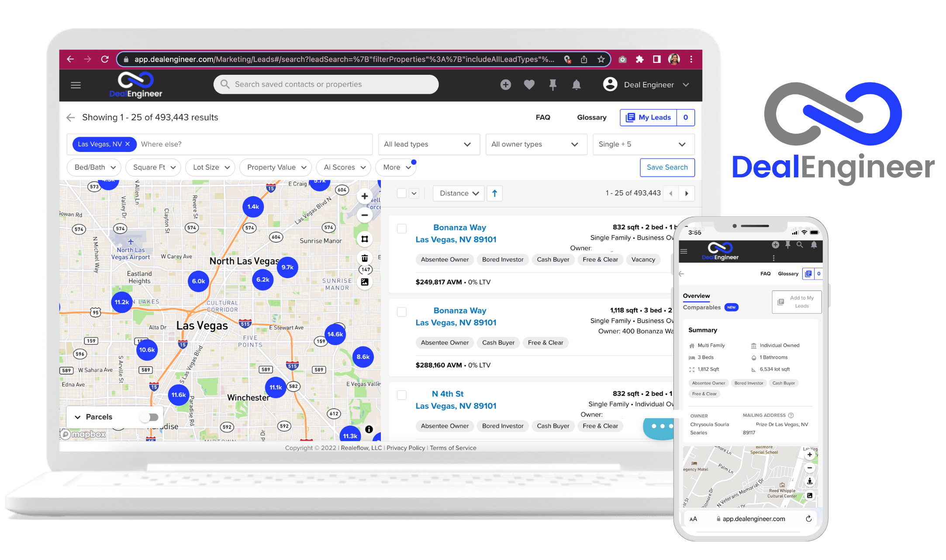This screenshot has width=946, height=560.
Task: Select the draw area tool on map
Action: click(364, 239)
